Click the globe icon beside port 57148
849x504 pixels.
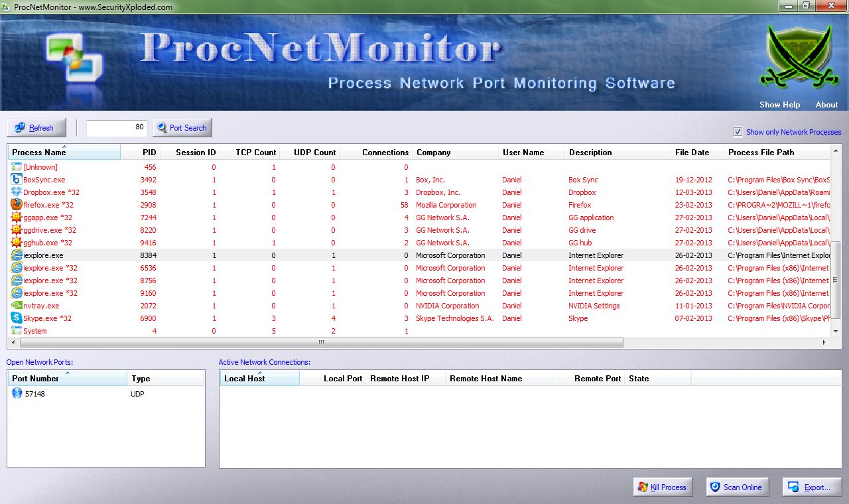click(17, 393)
